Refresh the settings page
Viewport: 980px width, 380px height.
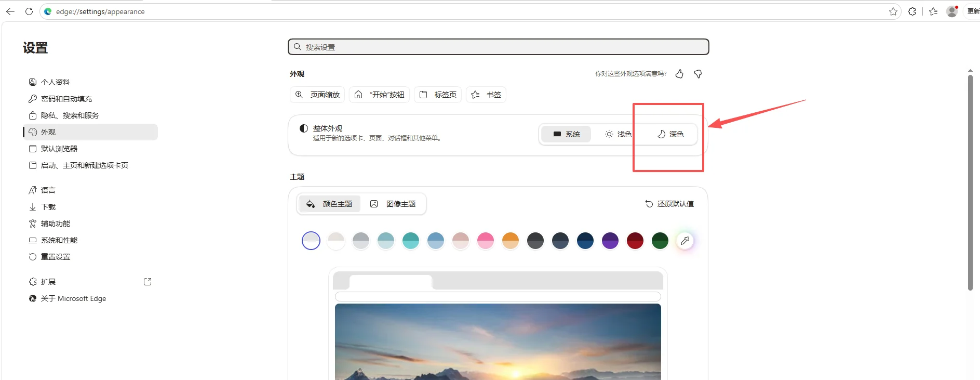coord(29,11)
